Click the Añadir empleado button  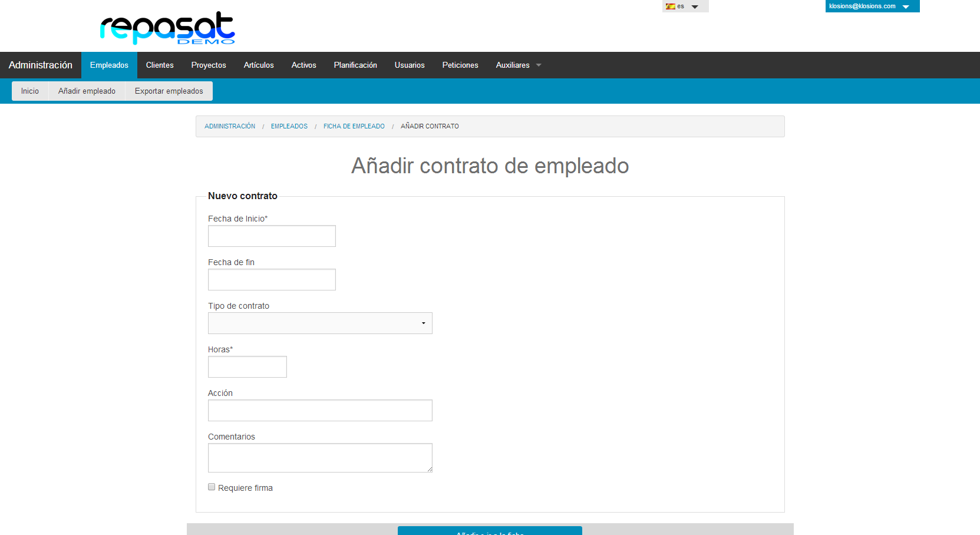click(x=87, y=91)
